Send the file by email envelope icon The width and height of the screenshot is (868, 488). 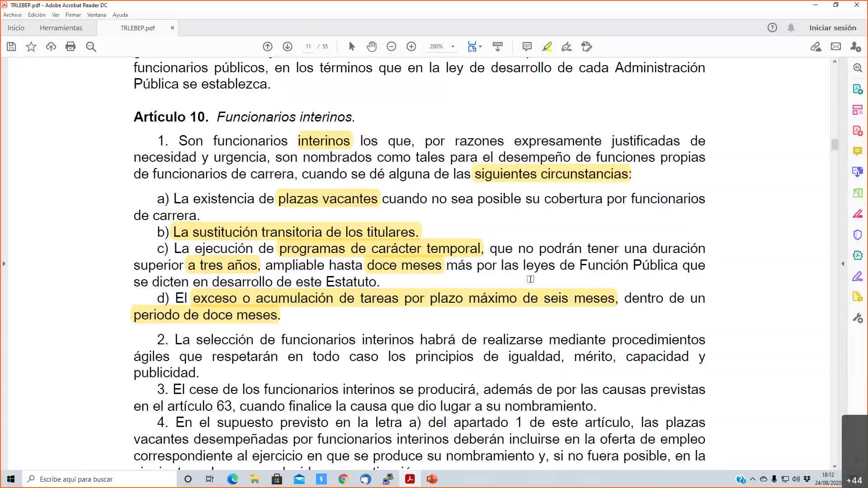(836, 47)
